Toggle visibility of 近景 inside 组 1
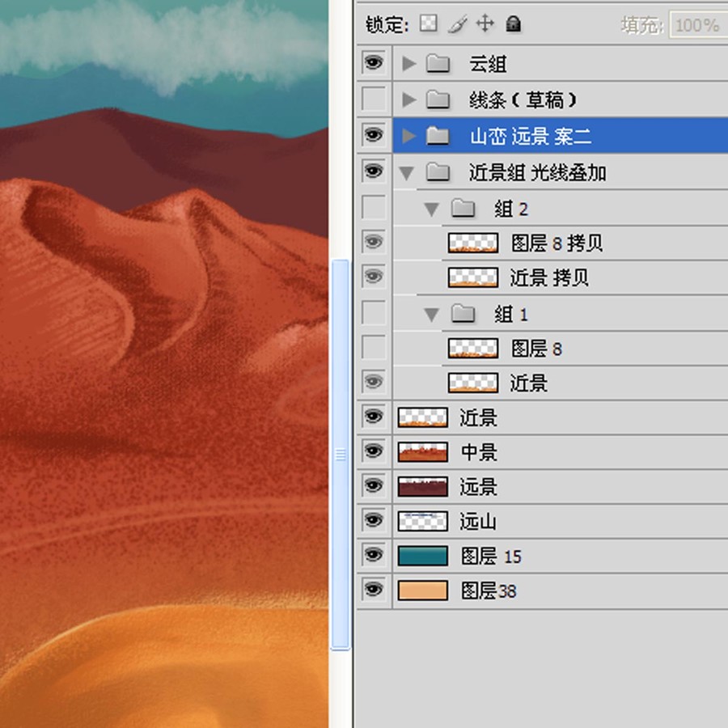The image size is (728, 728). (x=374, y=382)
